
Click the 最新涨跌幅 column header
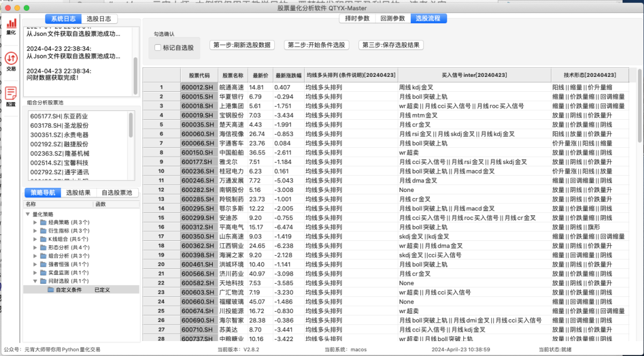click(x=289, y=75)
